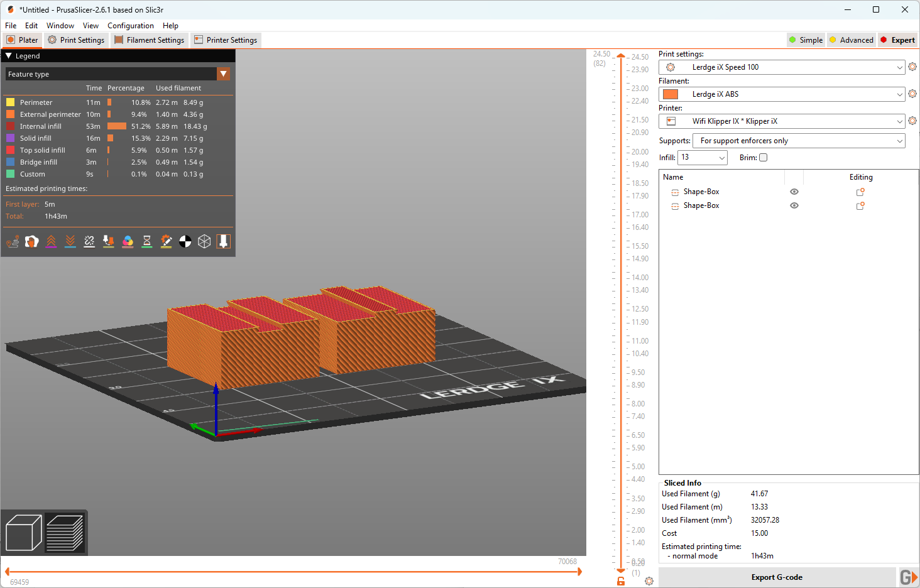
Task: Toggle Tool marker nozzle icon
Action: 224,241
